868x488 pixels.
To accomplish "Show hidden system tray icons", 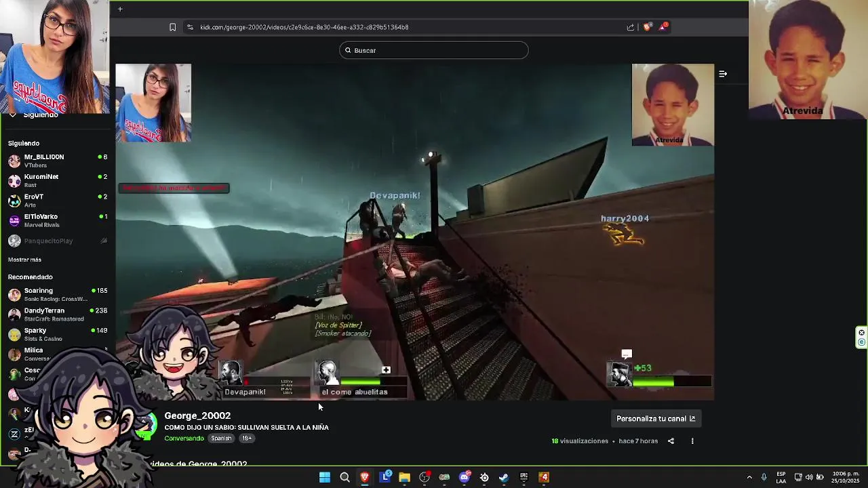I will (749, 477).
